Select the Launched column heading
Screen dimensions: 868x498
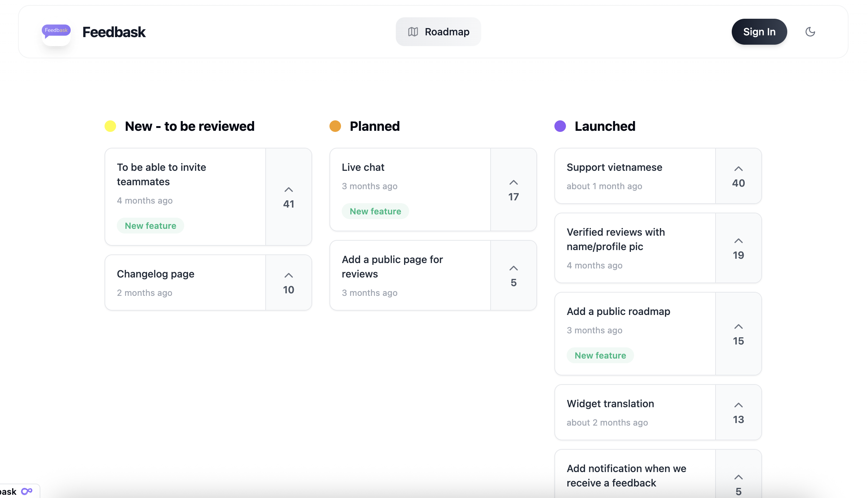604,126
